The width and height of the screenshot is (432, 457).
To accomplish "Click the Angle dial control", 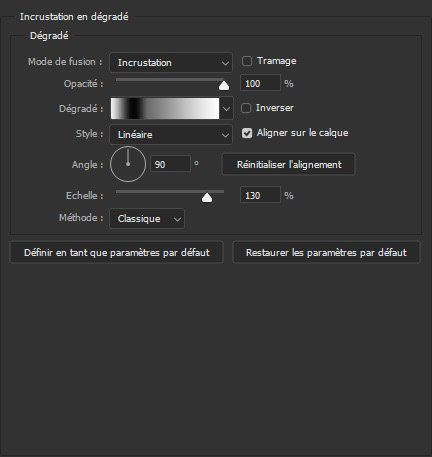I will [128, 164].
